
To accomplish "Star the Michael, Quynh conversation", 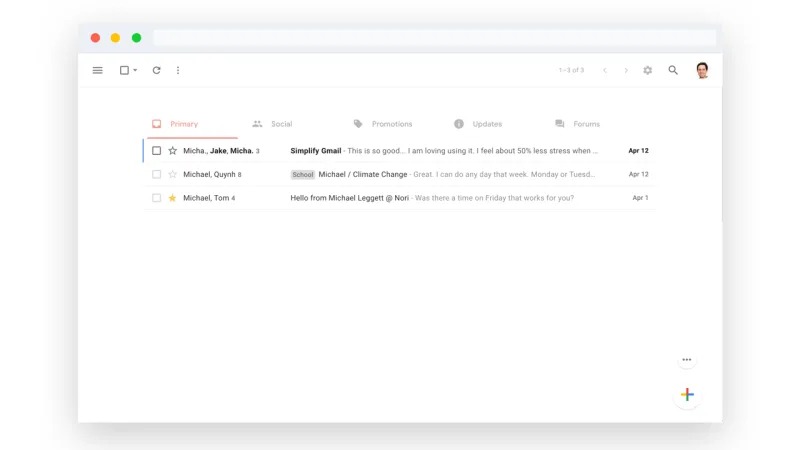I will click(172, 174).
